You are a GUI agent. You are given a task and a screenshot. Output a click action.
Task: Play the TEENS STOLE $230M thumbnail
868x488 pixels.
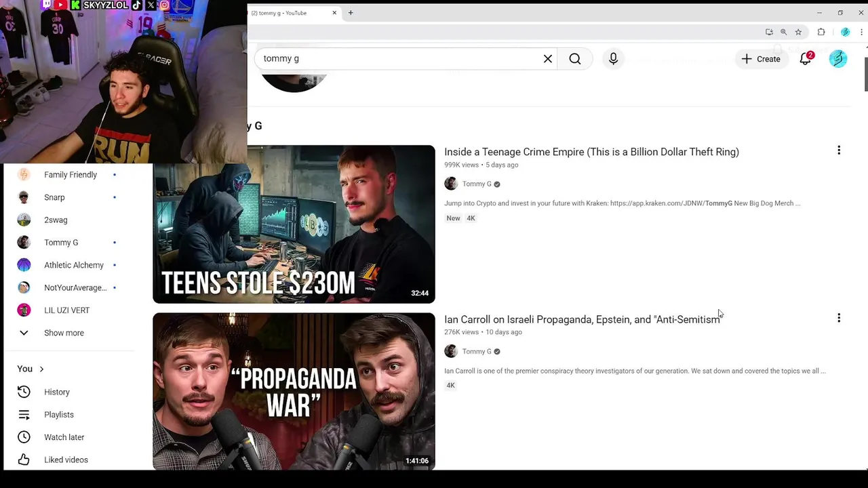pos(294,224)
